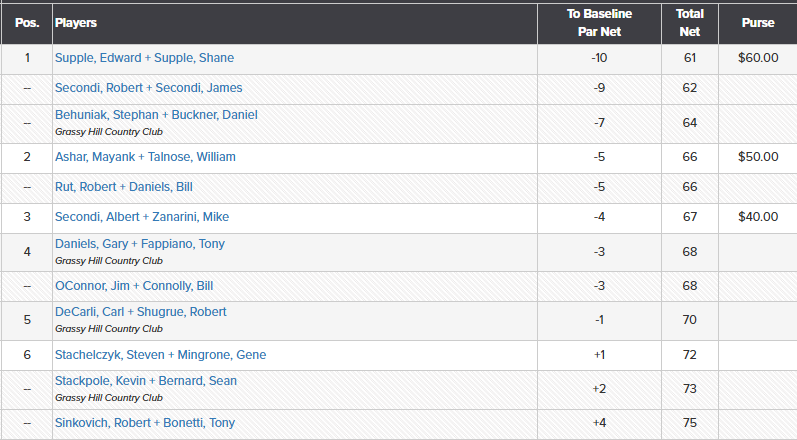Click the Total Net column header
This screenshot has width=797, height=440.
(x=689, y=22)
